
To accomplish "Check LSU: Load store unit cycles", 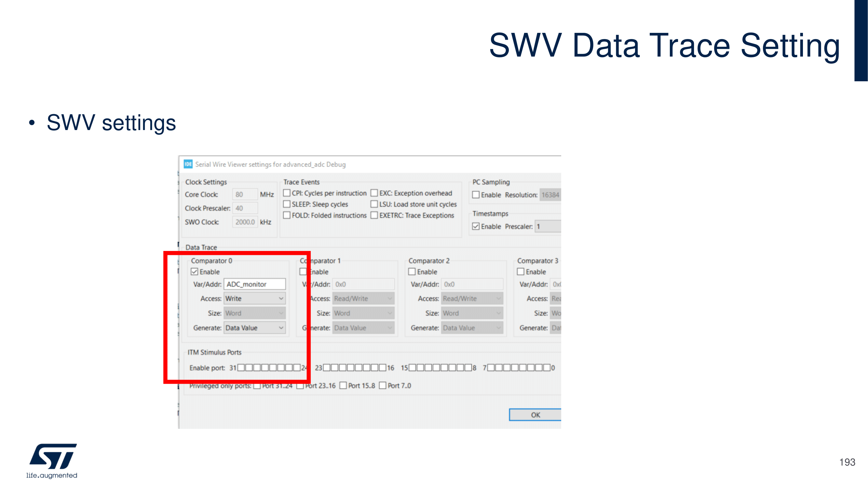I will point(374,204).
